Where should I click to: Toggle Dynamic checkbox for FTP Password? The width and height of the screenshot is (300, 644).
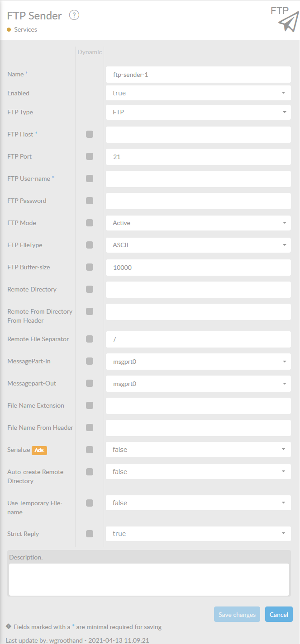[90, 201]
